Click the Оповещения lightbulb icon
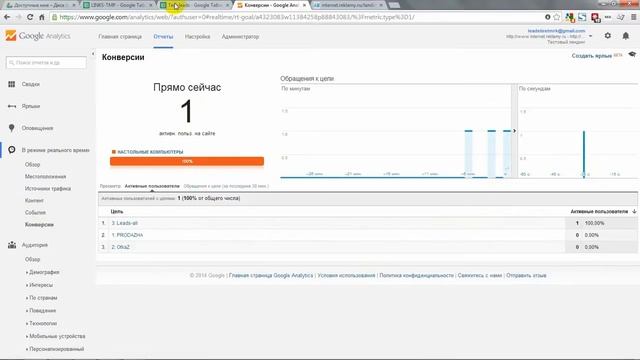This screenshot has width=640, height=360. click(11, 128)
